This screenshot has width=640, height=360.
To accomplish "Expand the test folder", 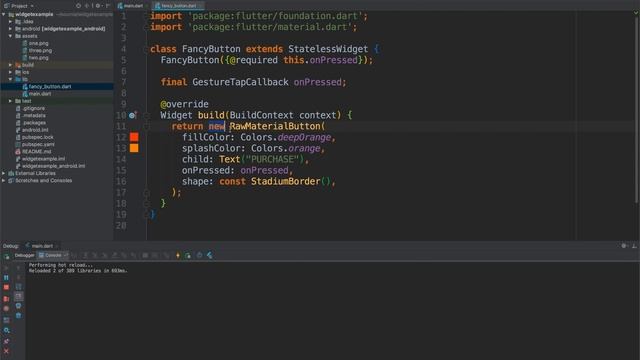I will (11, 101).
